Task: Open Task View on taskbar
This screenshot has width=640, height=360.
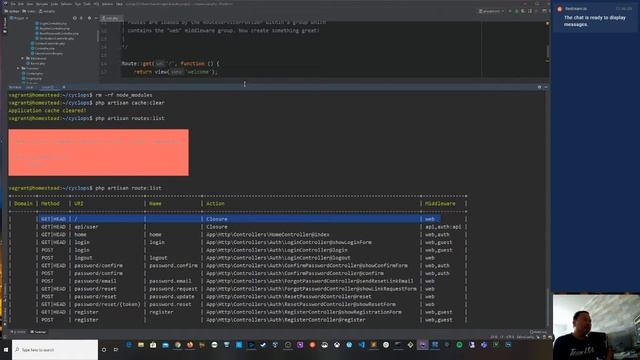Action: 116,350
